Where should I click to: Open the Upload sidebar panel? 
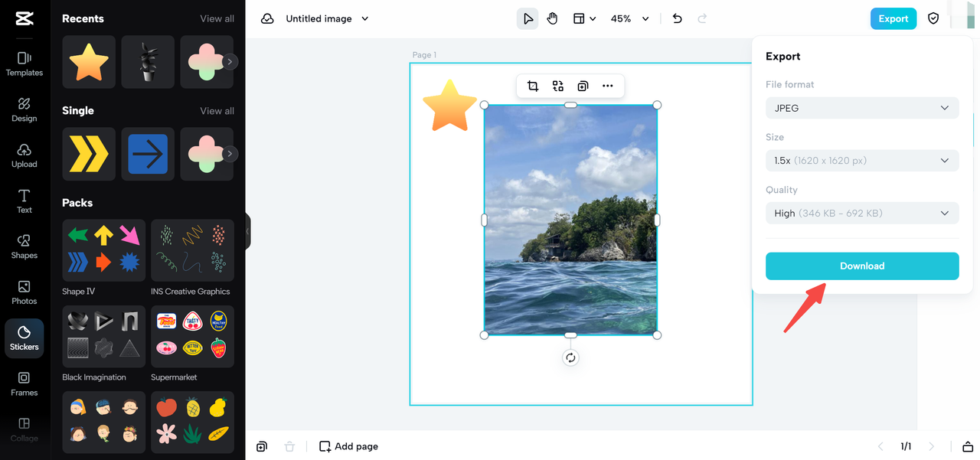24,155
